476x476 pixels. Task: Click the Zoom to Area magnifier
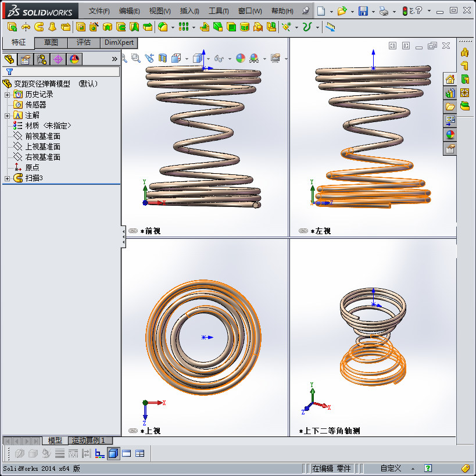(x=135, y=58)
